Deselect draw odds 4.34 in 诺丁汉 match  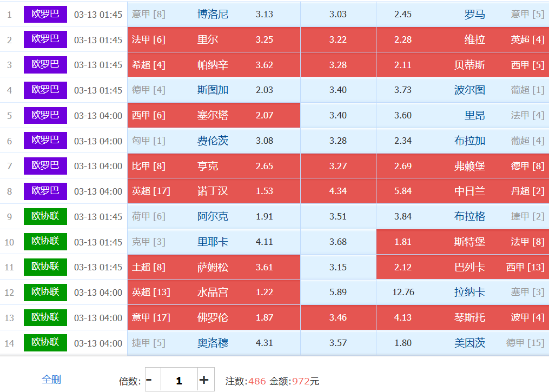(x=338, y=191)
